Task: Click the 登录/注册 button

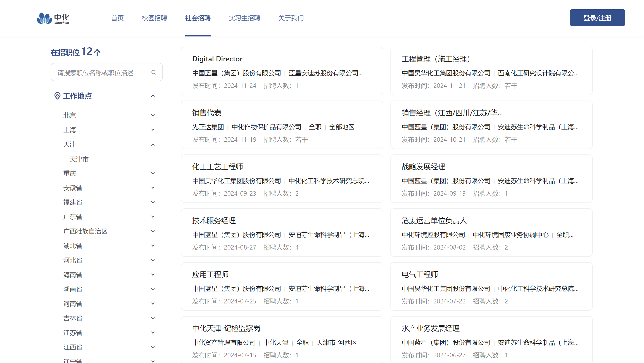Action: (597, 18)
